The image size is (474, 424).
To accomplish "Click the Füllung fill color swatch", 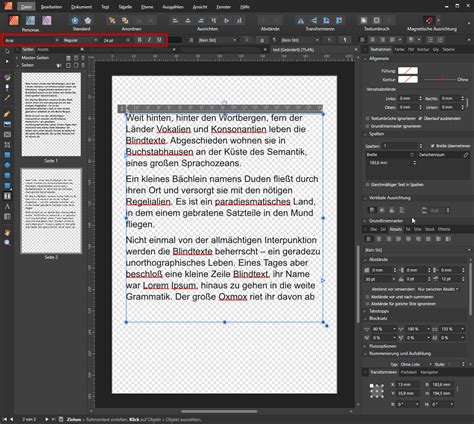I will click(408, 71).
